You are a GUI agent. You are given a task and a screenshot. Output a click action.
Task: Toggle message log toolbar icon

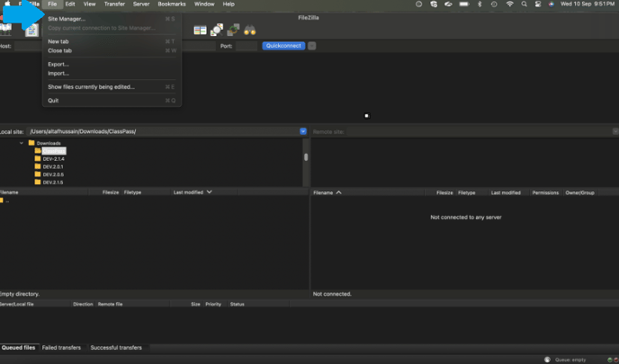pos(31,31)
